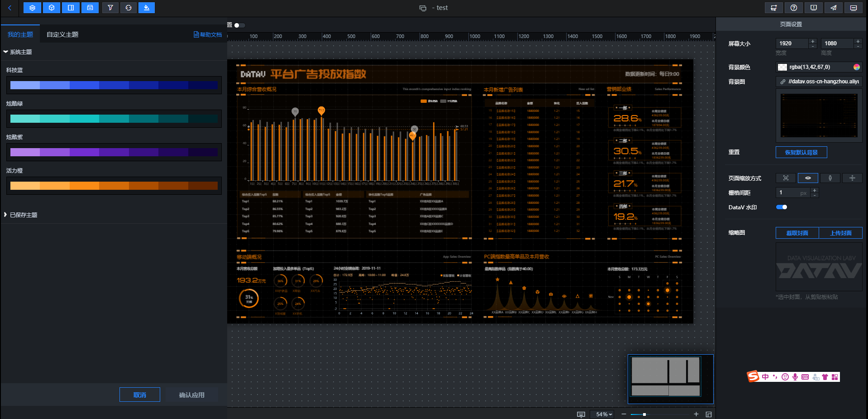Click the screen width 1920 input field
Viewport: 868px width, 419px height.
pos(792,43)
